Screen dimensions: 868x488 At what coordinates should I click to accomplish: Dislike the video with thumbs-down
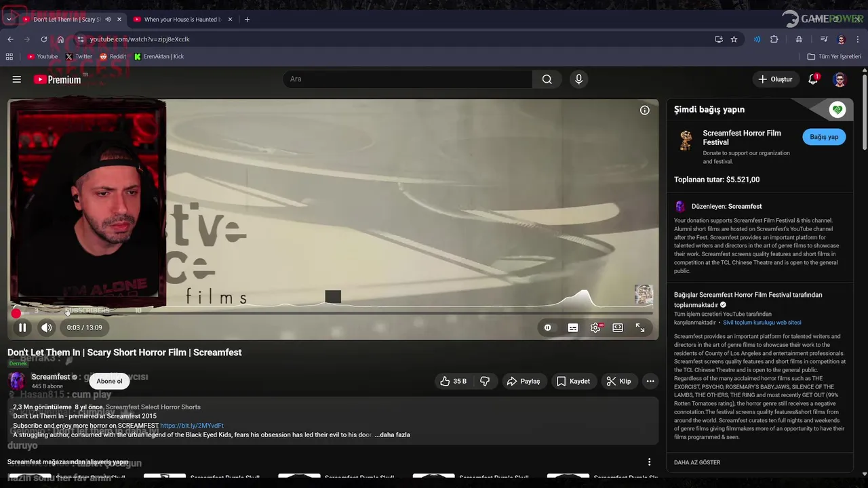click(485, 382)
